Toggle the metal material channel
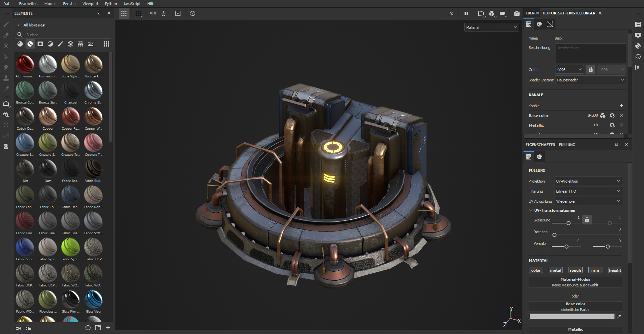The width and height of the screenshot is (644, 334). click(x=555, y=270)
